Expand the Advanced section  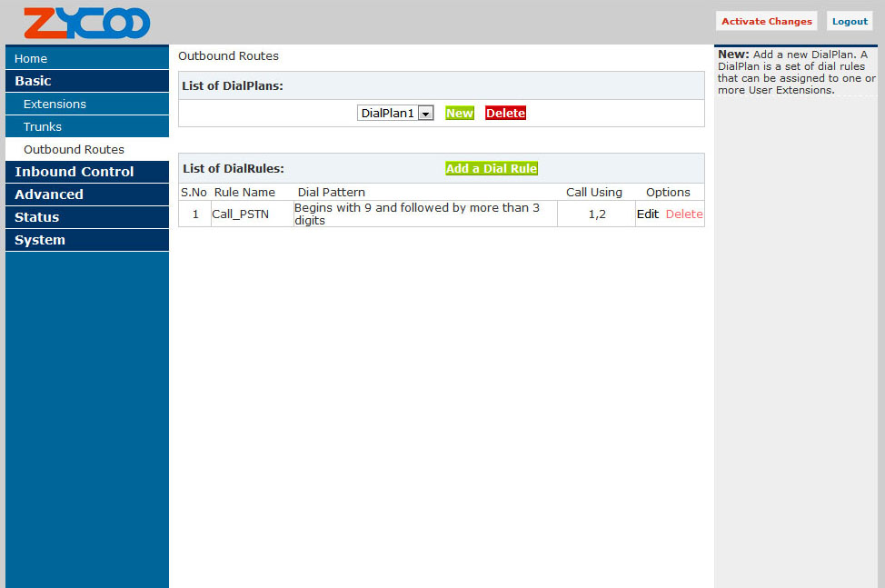(x=49, y=194)
